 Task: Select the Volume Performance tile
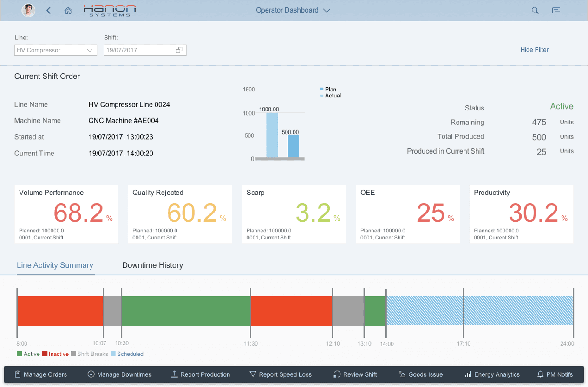click(66, 214)
